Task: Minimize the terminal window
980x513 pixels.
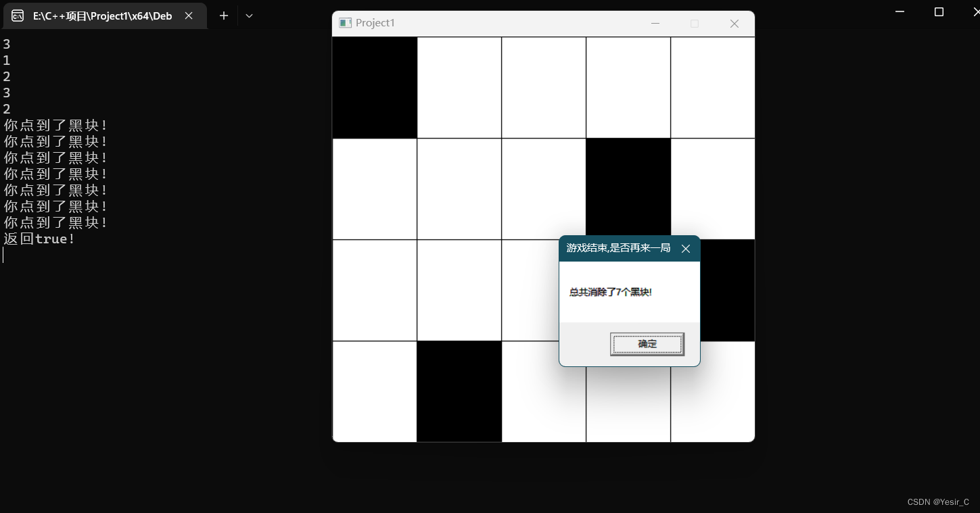Action: click(900, 11)
